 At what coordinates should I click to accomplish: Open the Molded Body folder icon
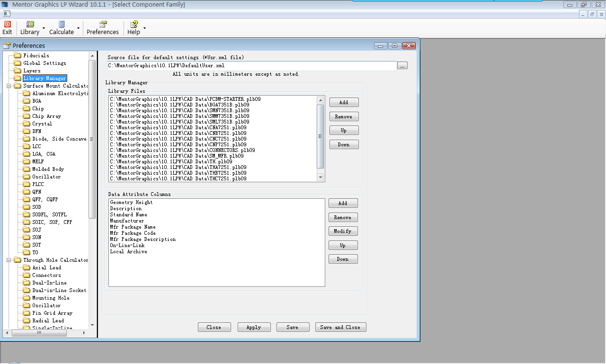pos(27,169)
